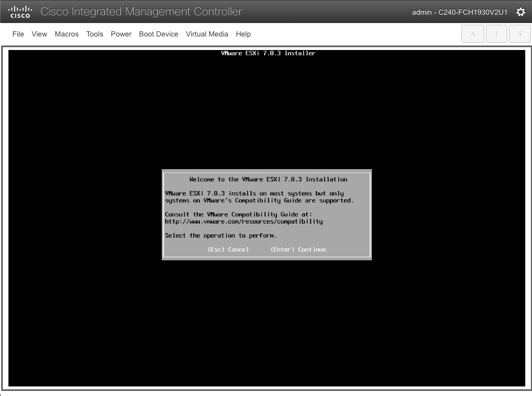Open the settings gear icon
Screen dimensions: 532x396
click(x=520, y=12)
